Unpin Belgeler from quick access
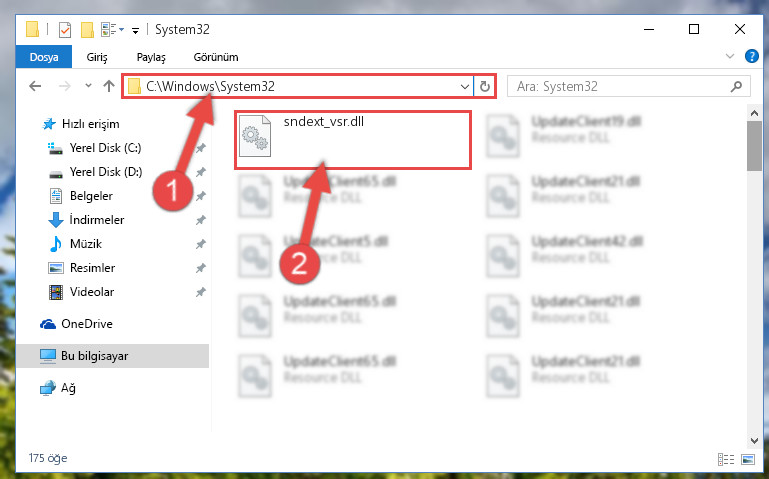The width and height of the screenshot is (769, 479). click(x=201, y=196)
